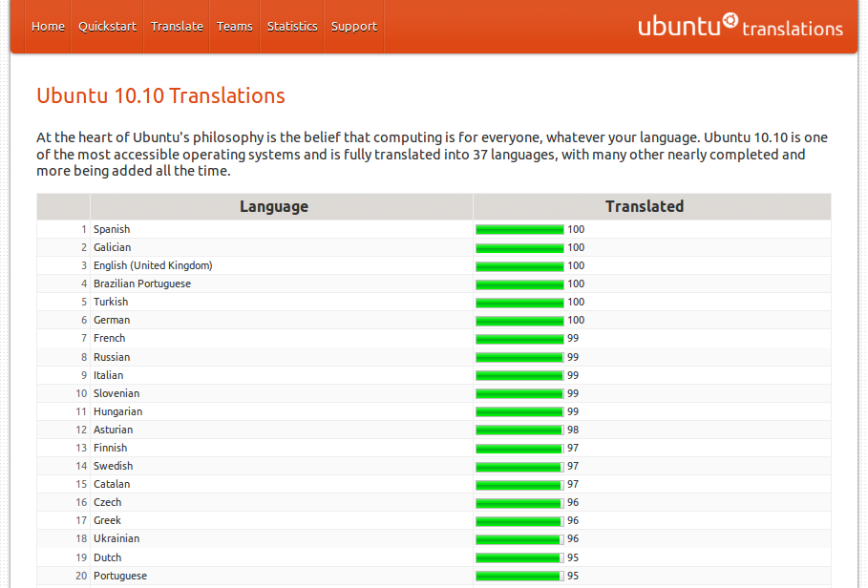Select the Portuguese row numbered 20
The image size is (868, 588).
point(434,576)
